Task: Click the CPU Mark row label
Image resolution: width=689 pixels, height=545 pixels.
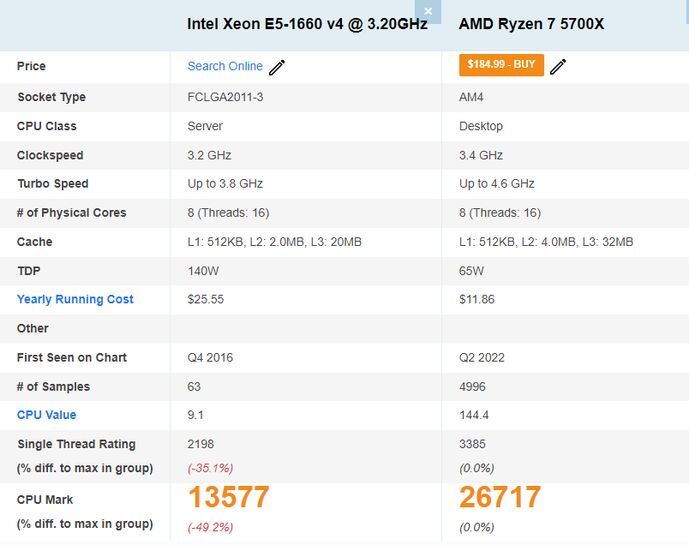Action: click(45, 500)
